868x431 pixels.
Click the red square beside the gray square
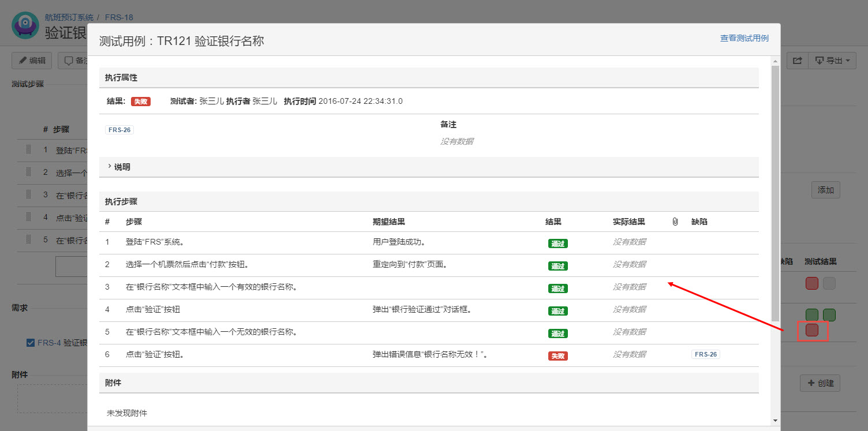[x=812, y=283]
